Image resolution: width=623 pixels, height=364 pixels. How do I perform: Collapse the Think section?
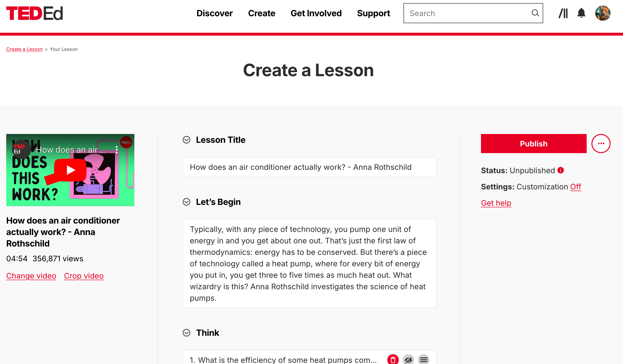tap(186, 333)
